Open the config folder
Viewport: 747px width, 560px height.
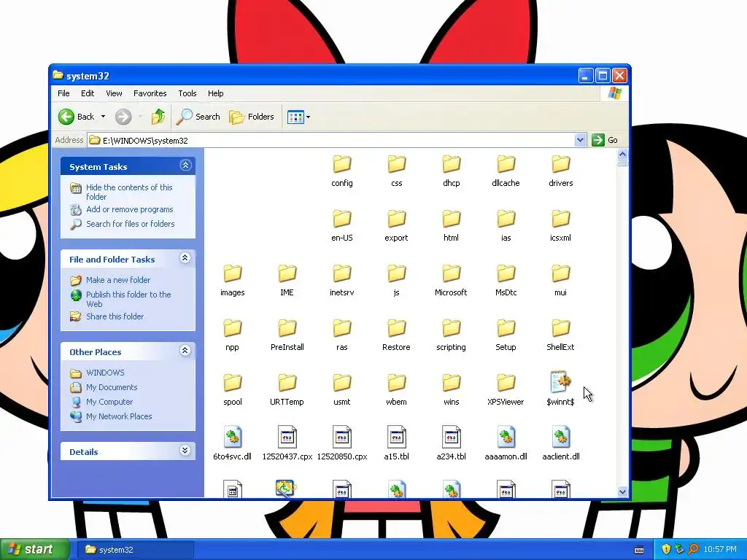pyautogui.click(x=342, y=171)
